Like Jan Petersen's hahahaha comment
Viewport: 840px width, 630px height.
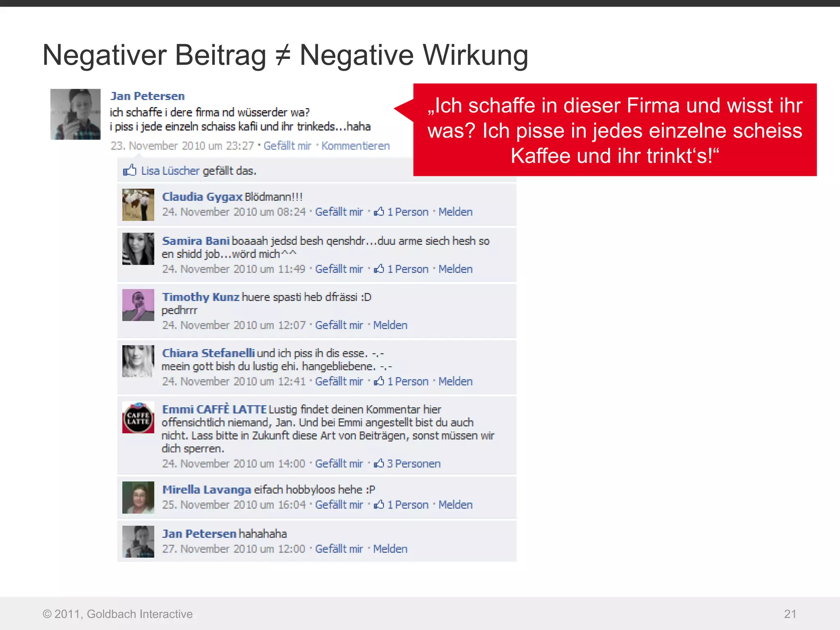(x=339, y=549)
